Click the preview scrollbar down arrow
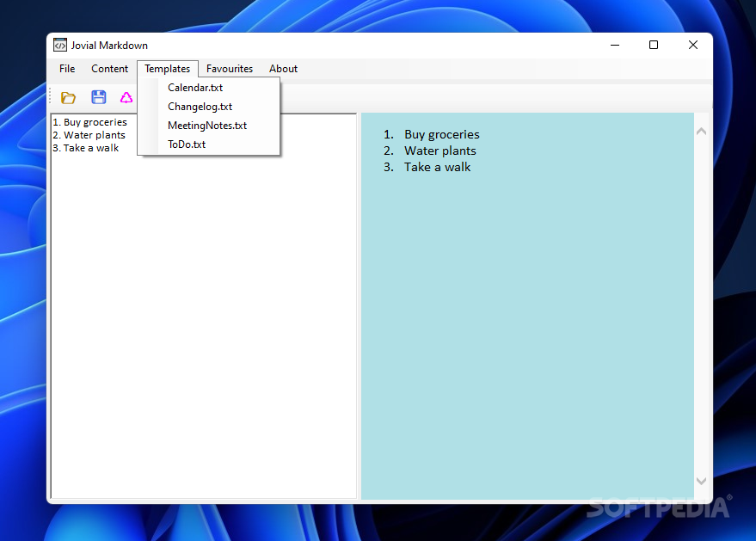The image size is (756, 541). 702,481
